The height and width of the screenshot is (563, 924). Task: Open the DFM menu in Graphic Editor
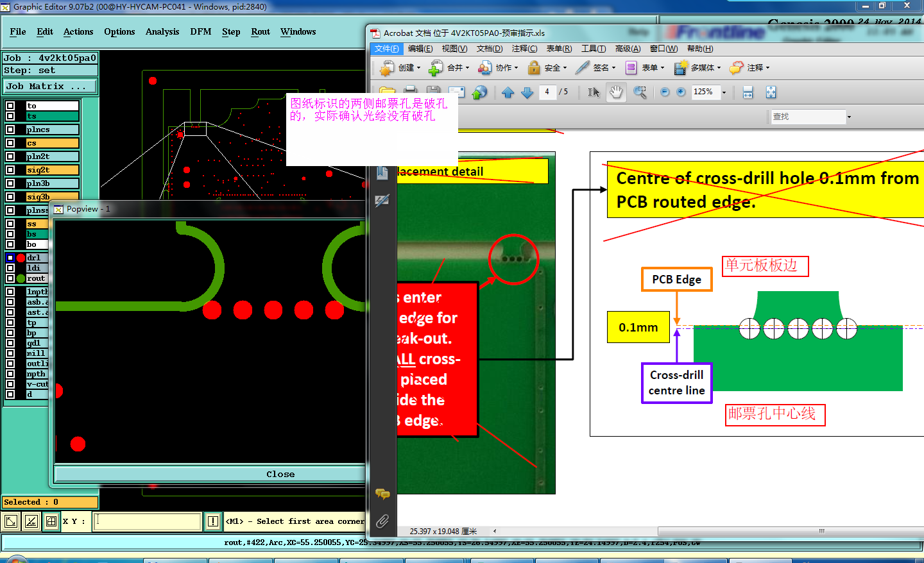201,31
